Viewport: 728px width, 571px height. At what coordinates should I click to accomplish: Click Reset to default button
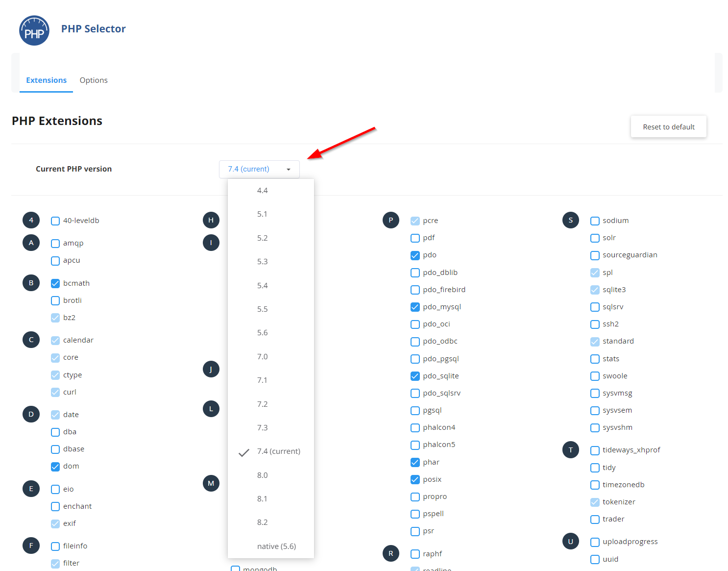tap(669, 127)
